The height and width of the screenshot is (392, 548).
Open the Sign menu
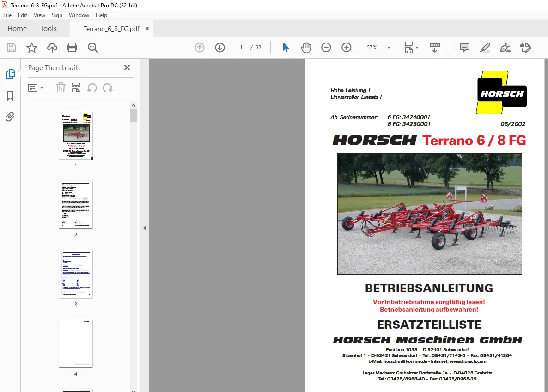[x=57, y=15]
